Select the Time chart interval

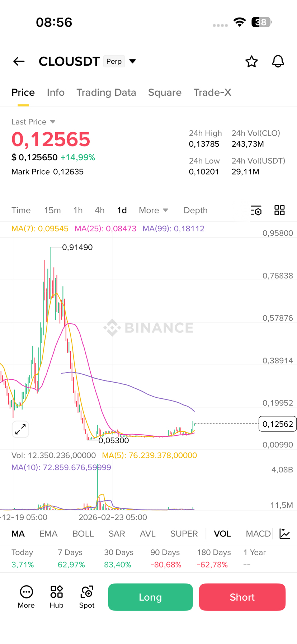21,210
